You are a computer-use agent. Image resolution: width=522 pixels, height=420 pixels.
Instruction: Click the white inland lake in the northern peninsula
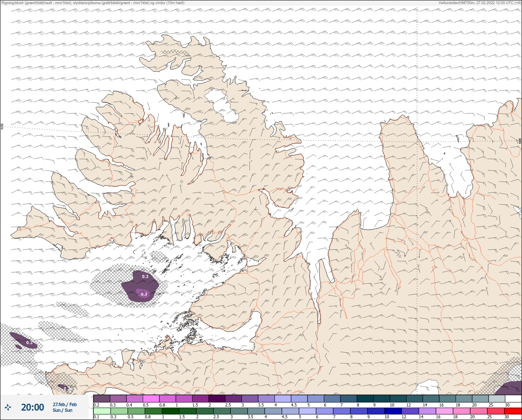click(221, 106)
